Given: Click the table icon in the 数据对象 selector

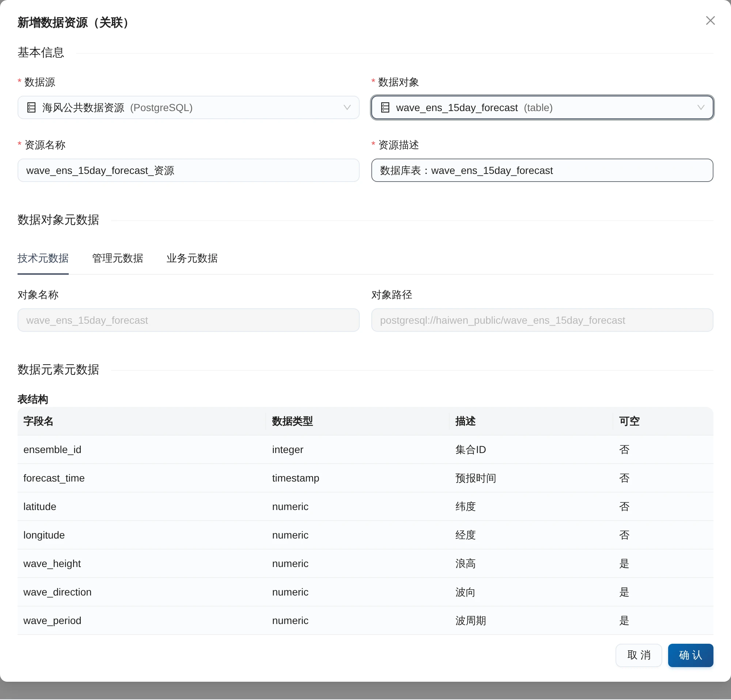Looking at the screenshot, I should [x=385, y=108].
